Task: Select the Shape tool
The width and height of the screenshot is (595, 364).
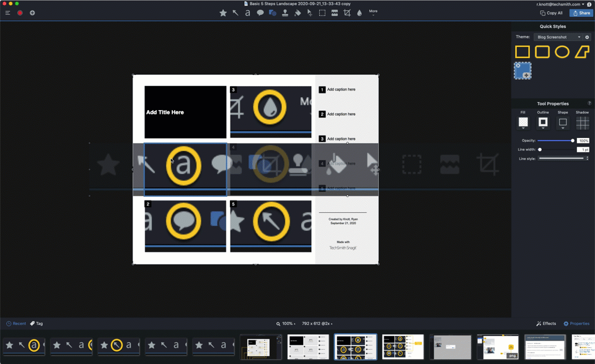Action: click(x=273, y=13)
